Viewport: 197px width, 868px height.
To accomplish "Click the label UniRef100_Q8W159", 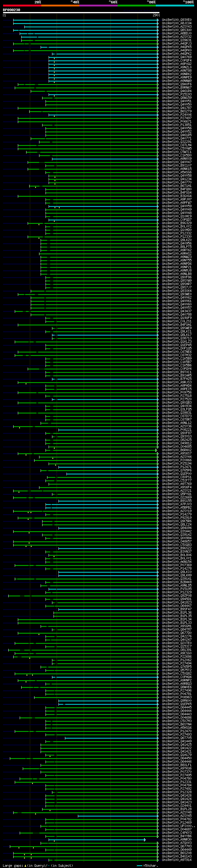I will point(176,98).
